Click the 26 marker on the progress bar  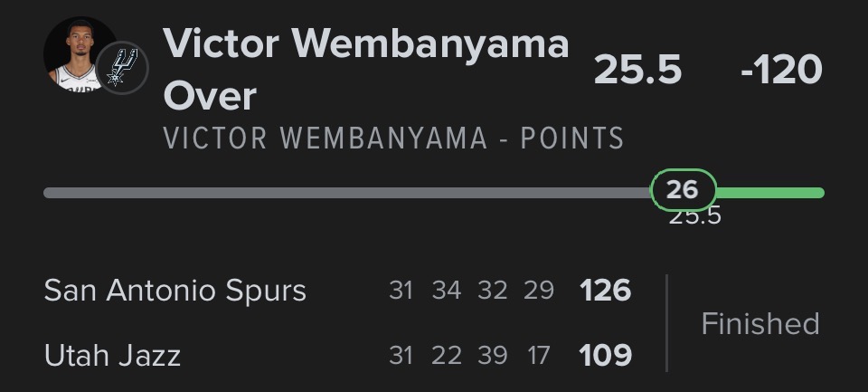pyautogui.click(x=684, y=190)
